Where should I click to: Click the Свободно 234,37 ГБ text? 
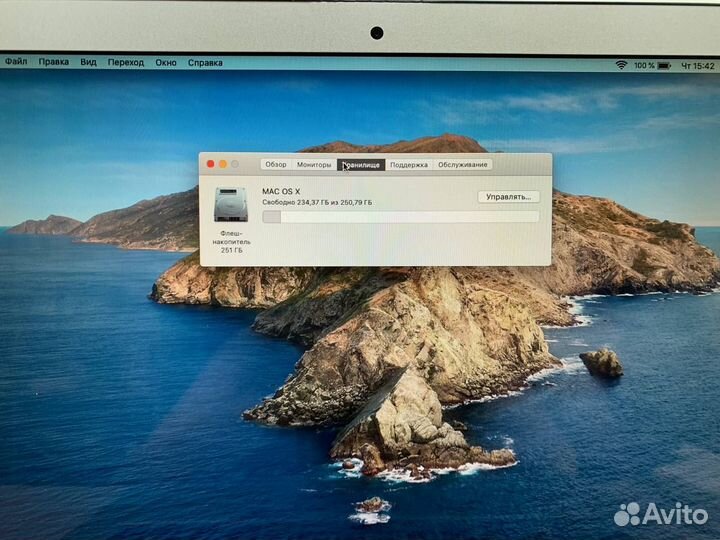click(317, 202)
